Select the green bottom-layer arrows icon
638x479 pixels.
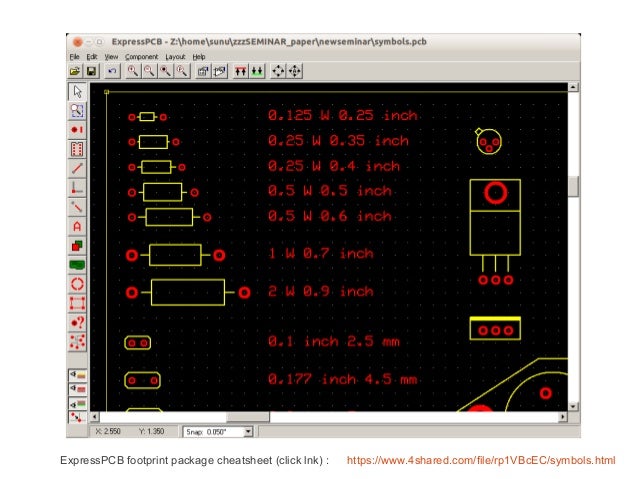(x=257, y=71)
